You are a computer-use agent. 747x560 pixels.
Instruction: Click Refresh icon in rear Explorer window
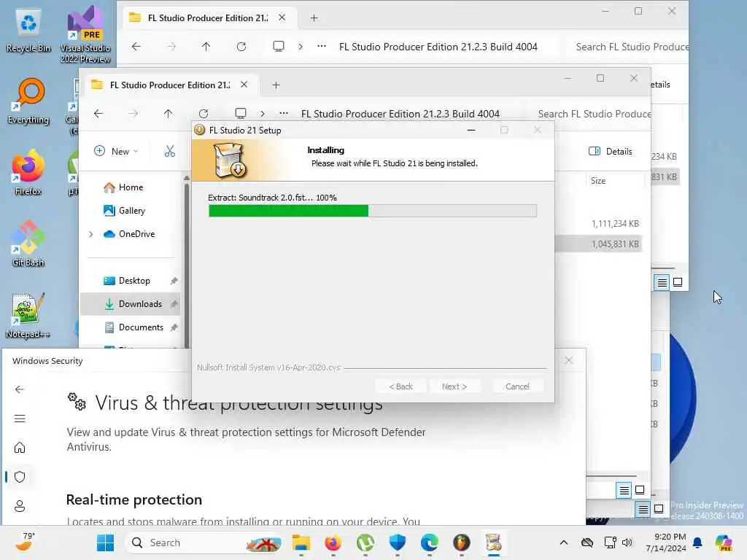241,47
